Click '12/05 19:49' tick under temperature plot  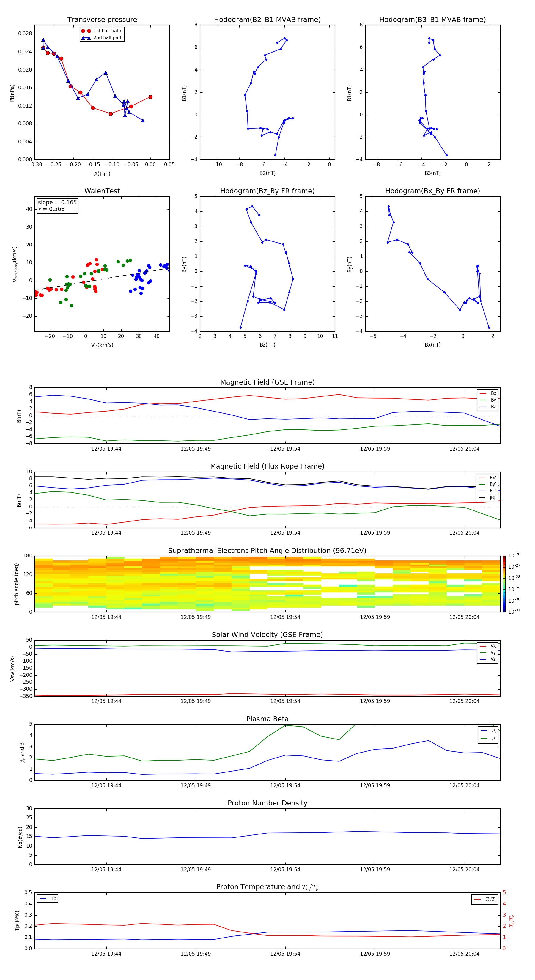click(196, 954)
